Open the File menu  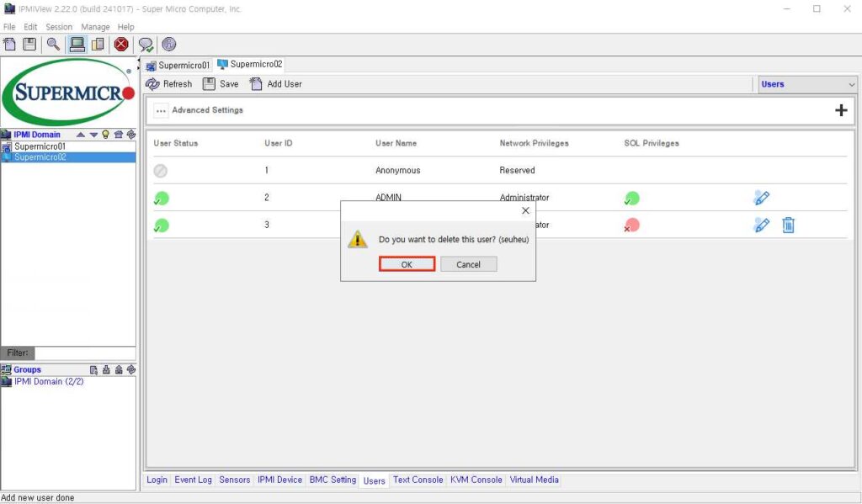(9, 26)
